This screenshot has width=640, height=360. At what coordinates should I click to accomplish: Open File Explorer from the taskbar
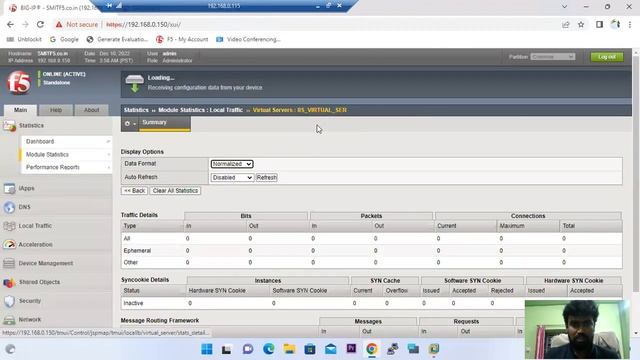click(289, 349)
